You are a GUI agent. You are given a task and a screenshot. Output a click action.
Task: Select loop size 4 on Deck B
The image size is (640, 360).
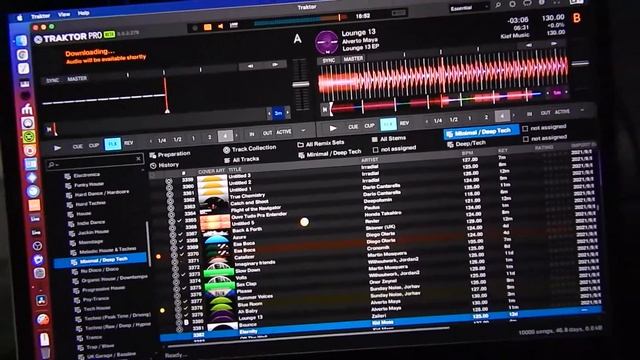pyautogui.click(x=502, y=116)
